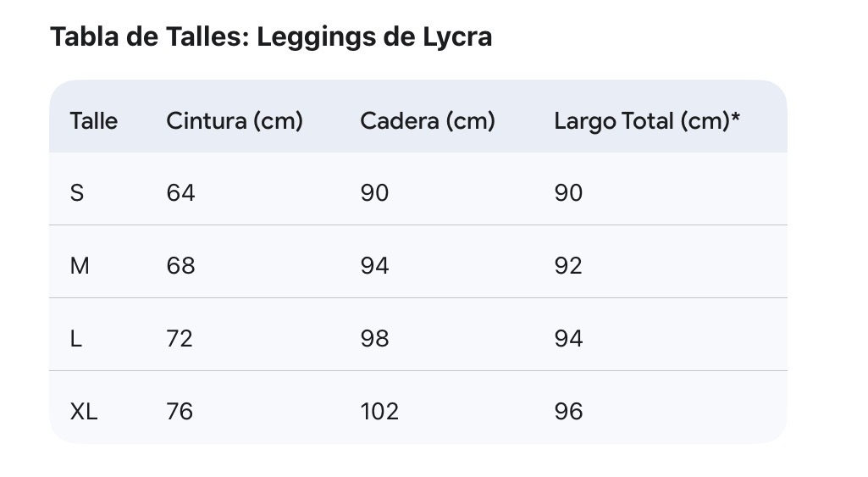Select the Talle column header
The height and width of the screenshot is (477, 868).
[x=94, y=120]
